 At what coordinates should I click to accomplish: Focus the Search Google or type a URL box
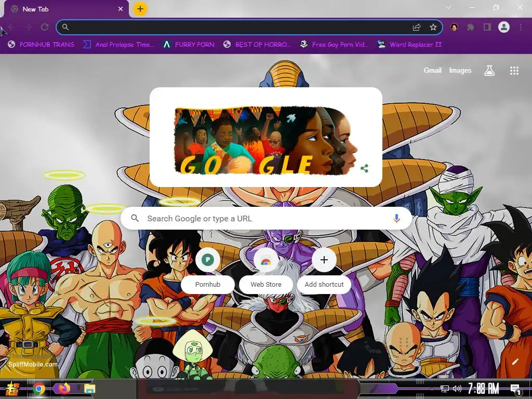(x=267, y=219)
